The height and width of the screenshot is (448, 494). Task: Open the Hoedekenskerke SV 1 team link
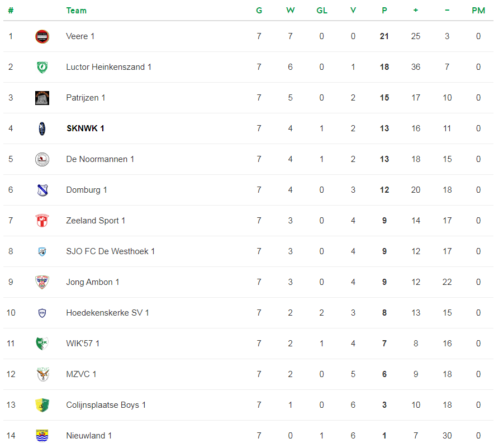pos(107,313)
